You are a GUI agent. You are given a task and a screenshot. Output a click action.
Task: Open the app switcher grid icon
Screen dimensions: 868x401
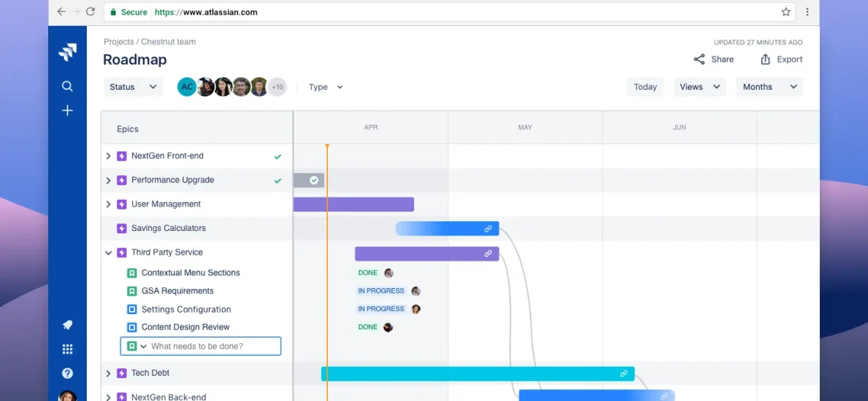tap(67, 349)
